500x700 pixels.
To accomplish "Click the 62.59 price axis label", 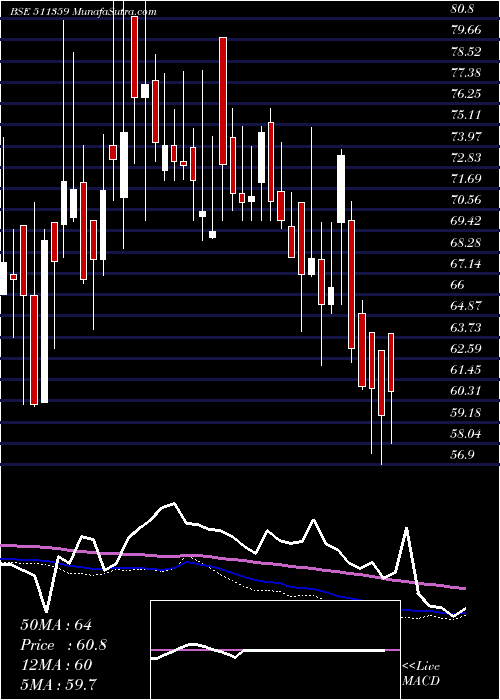I will (466, 348).
